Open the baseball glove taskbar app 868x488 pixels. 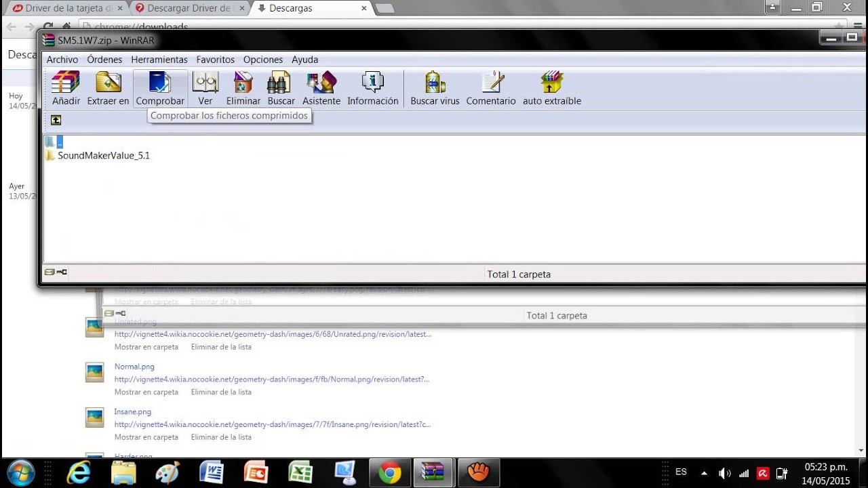click(x=478, y=472)
